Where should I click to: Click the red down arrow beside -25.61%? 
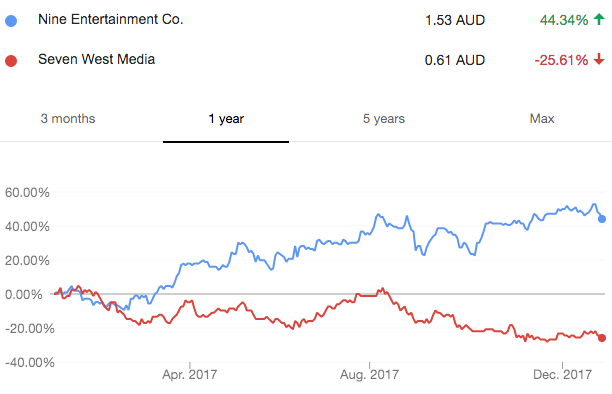coord(599,59)
